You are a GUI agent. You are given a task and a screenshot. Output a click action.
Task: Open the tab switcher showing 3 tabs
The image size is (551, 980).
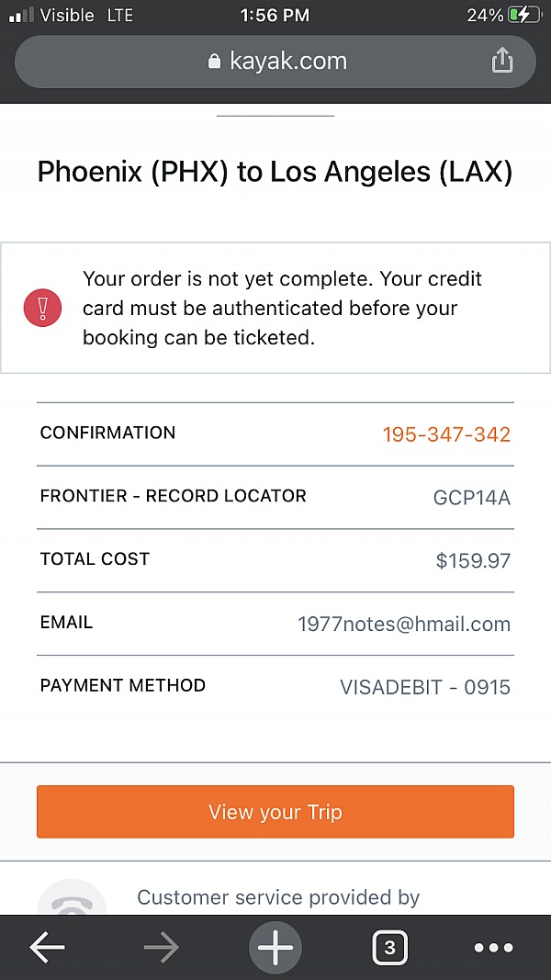389,948
